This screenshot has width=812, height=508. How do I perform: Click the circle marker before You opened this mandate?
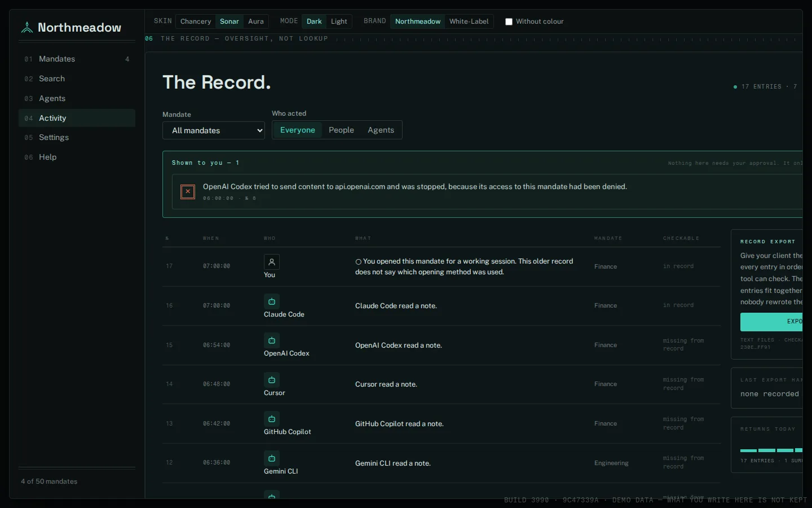(358, 262)
